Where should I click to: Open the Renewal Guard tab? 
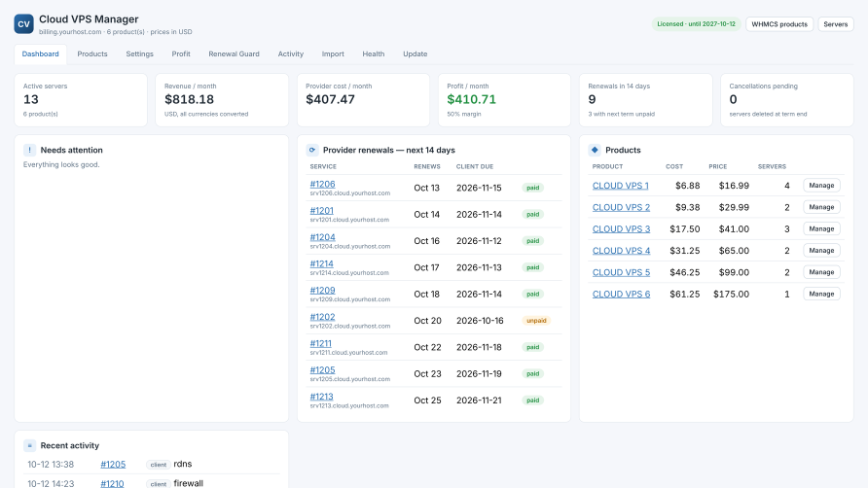click(235, 54)
